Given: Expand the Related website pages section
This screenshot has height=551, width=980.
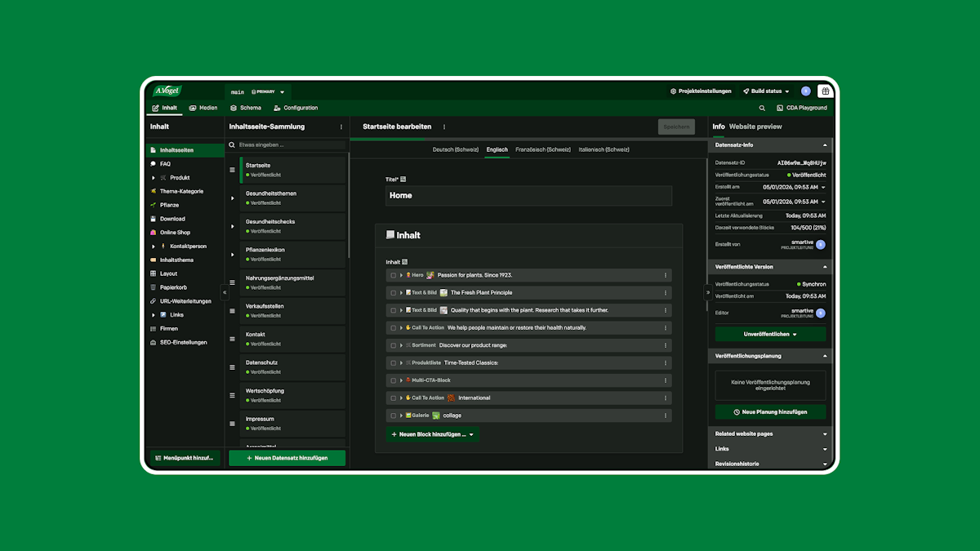Looking at the screenshot, I should coord(770,433).
